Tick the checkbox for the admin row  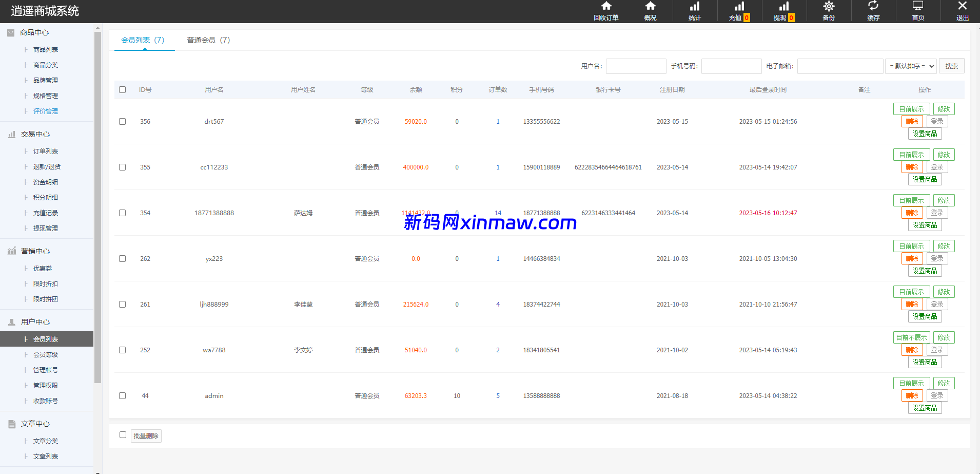tap(122, 396)
